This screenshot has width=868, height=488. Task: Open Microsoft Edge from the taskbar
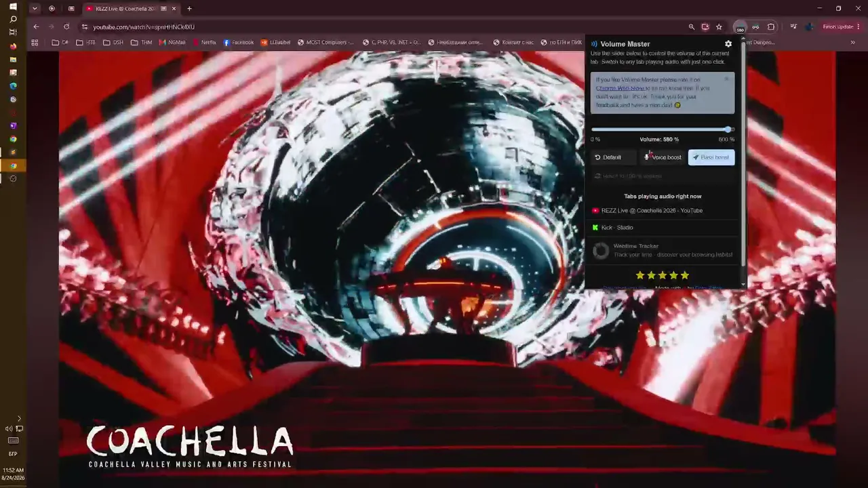(13, 86)
